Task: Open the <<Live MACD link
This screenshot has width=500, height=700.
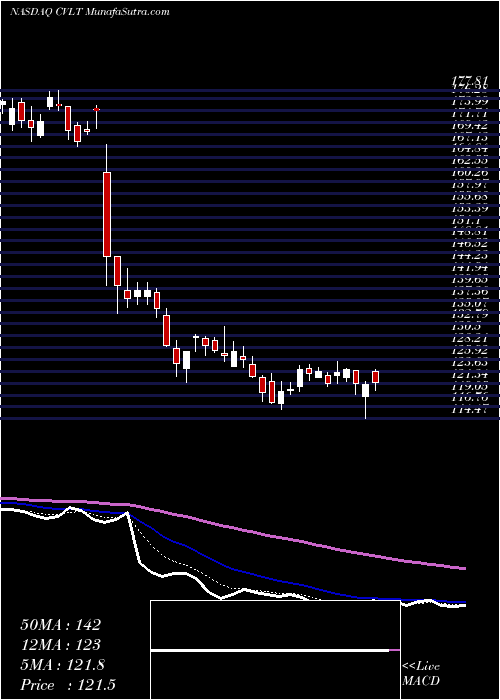Action: click(421, 674)
